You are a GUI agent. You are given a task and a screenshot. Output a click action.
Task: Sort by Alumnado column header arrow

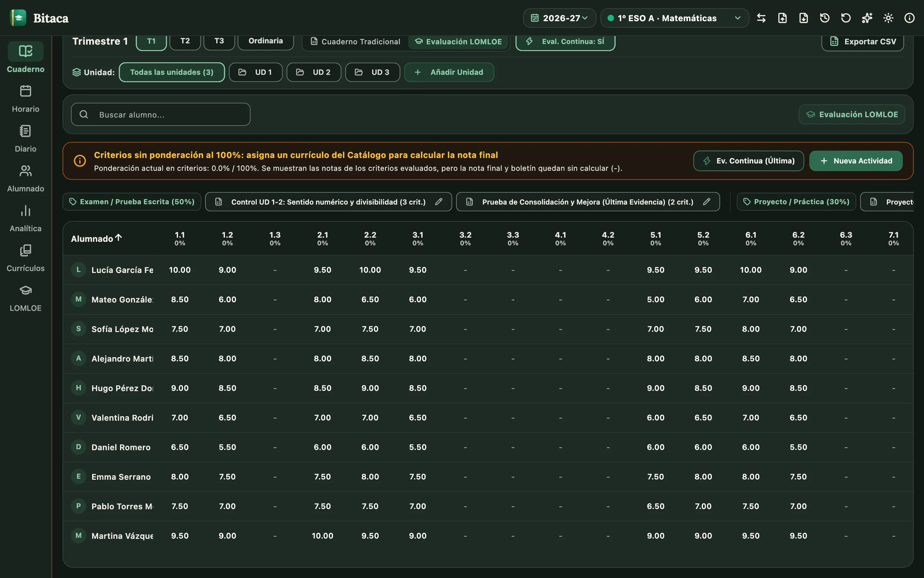click(x=119, y=238)
